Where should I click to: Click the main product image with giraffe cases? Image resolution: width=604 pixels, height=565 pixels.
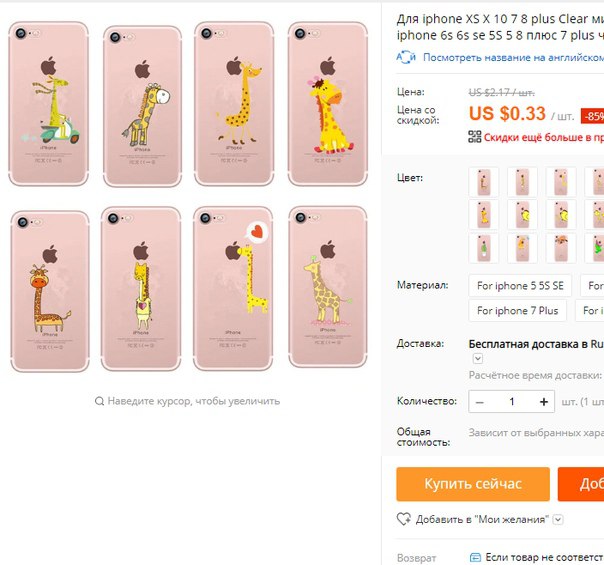click(188, 197)
